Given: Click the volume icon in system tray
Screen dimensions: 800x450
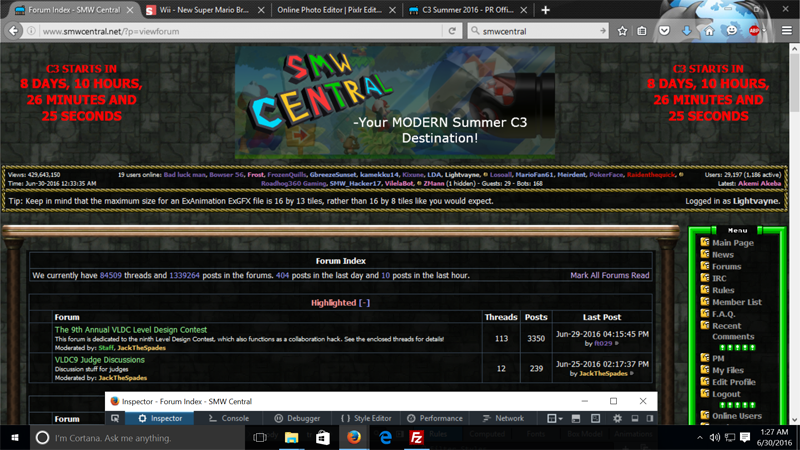Looking at the screenshot, I should [714, 438].
